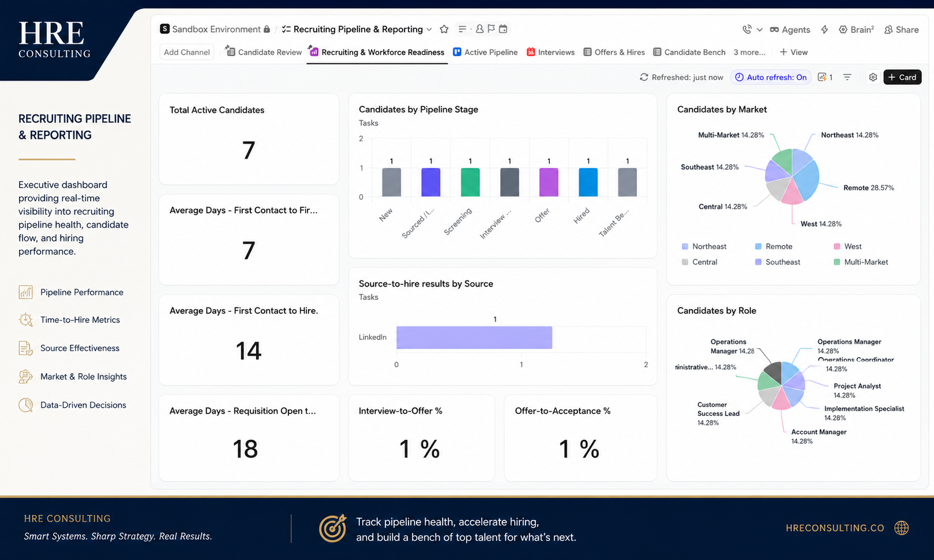Click the HRECONSULTING.CO link
The width and height of the screenshot is (934, 560).
click(835, 528)
